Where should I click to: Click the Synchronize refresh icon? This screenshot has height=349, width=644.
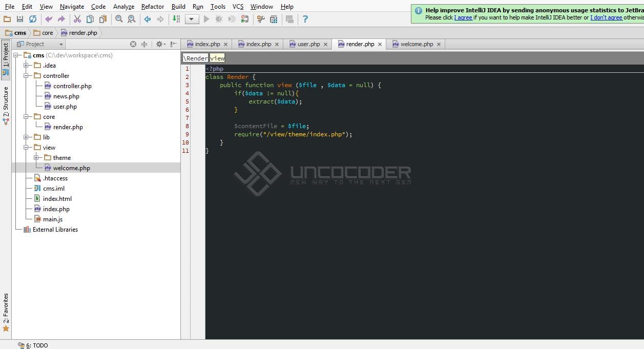[x=33, y=19]
